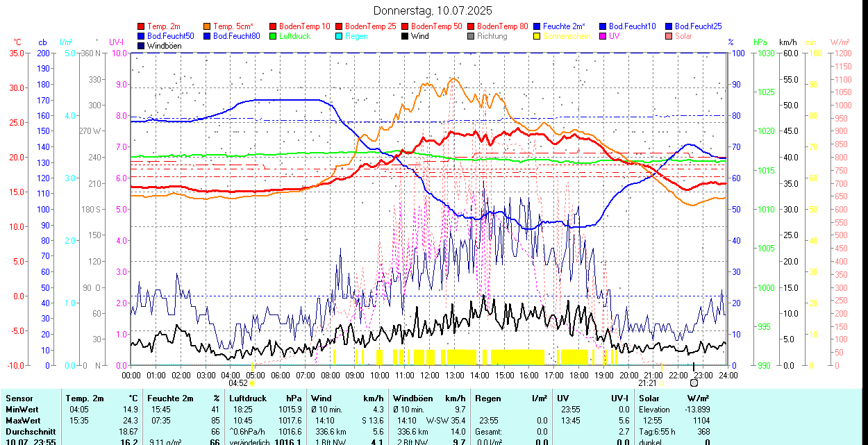This screenshot has height=445, width=868.
Task: Click the MaxWert row label in the table
Action: [x=23, y=421]
